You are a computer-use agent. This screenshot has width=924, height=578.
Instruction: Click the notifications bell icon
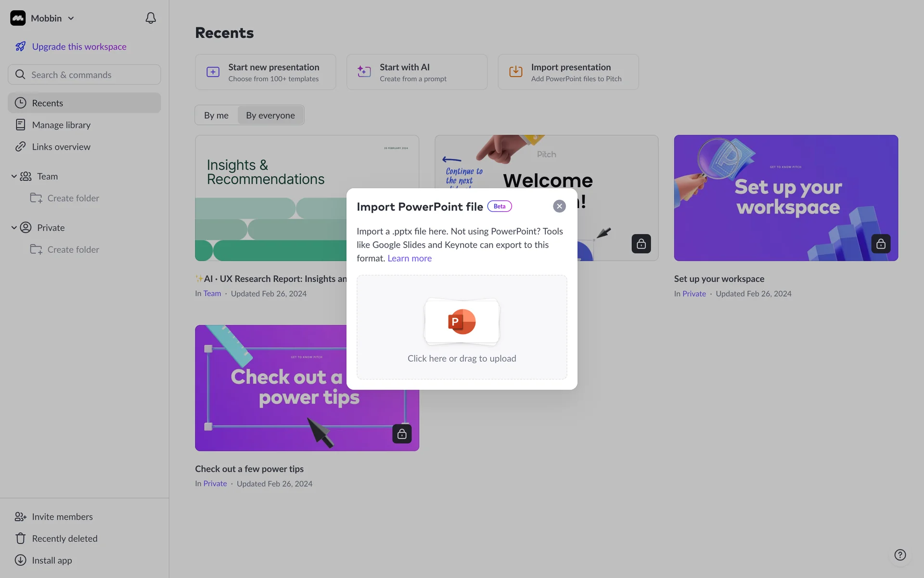(x=151, y=18)
